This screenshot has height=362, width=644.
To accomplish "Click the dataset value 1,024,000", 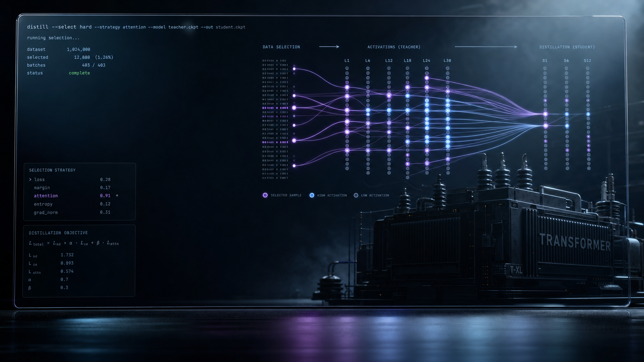I will 79,49.
